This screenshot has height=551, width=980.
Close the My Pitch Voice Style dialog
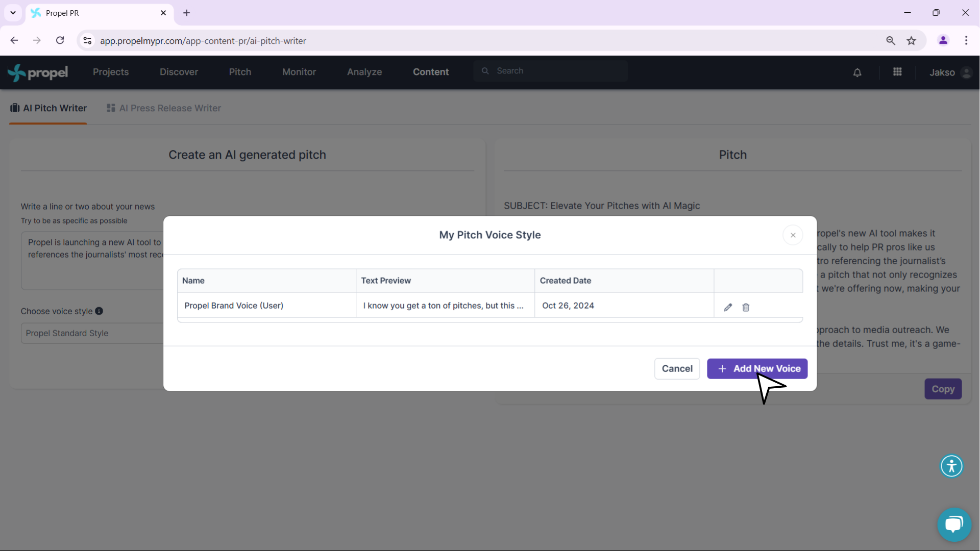pos(793,235)
